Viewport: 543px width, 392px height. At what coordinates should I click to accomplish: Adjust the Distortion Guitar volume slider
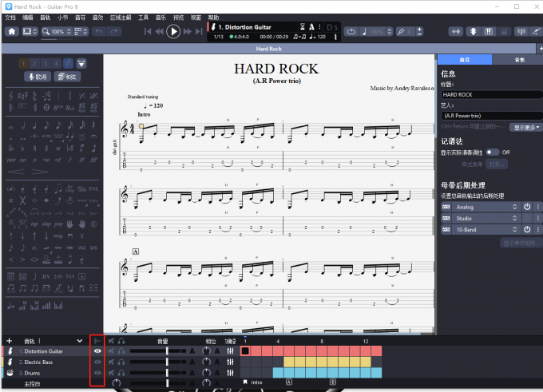tap(167, 351)
